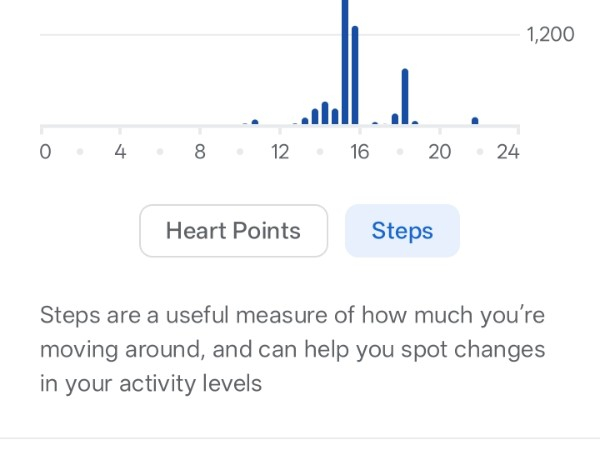Tap the dot between 0 and 4
This screenshot has height=450, width=600.
[80, 153]
